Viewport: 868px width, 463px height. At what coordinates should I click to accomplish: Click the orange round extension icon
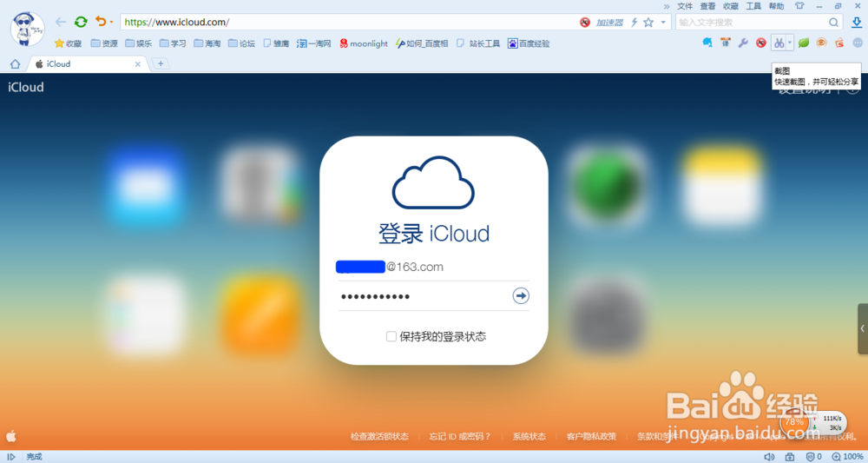[821, 43]
